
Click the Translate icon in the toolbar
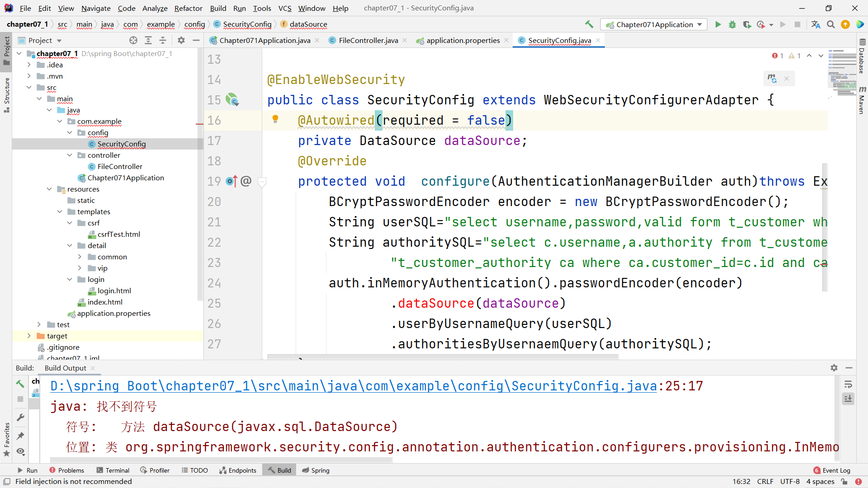click(816, 25)
